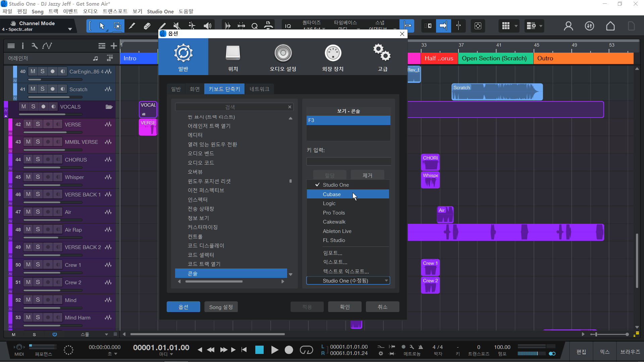Switch to the 네트워크 tab

click(259, 89)
